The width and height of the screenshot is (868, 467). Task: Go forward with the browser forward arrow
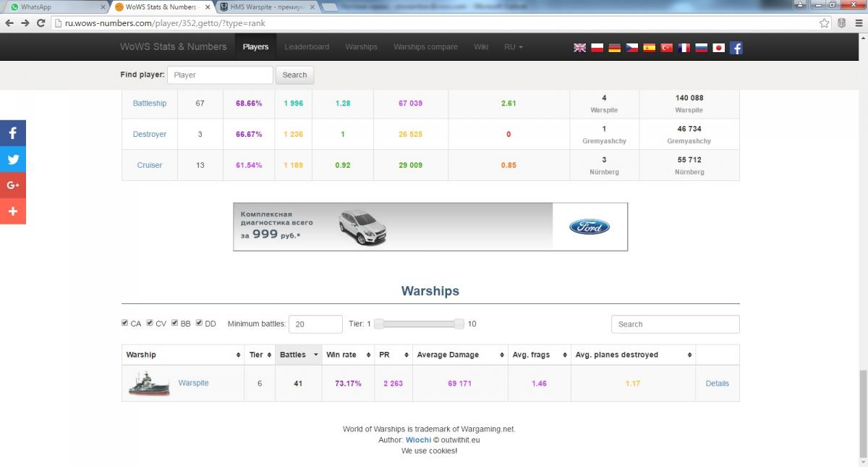(x=26, y=23)
